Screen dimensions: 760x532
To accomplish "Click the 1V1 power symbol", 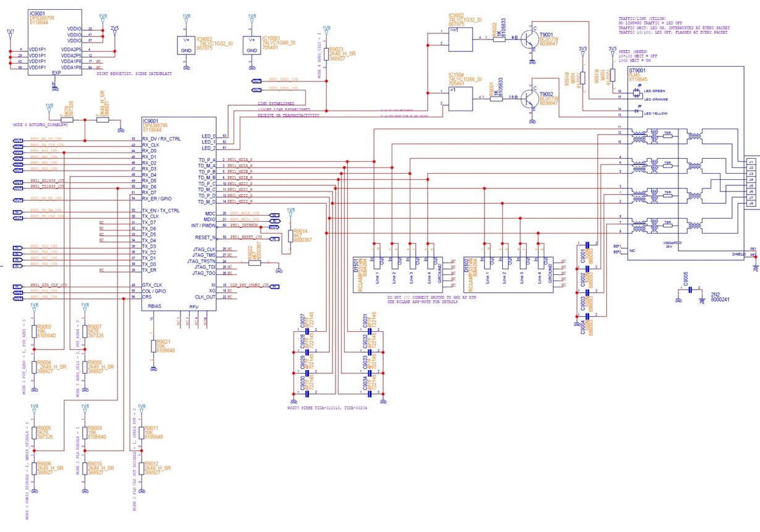I will 10,33.
